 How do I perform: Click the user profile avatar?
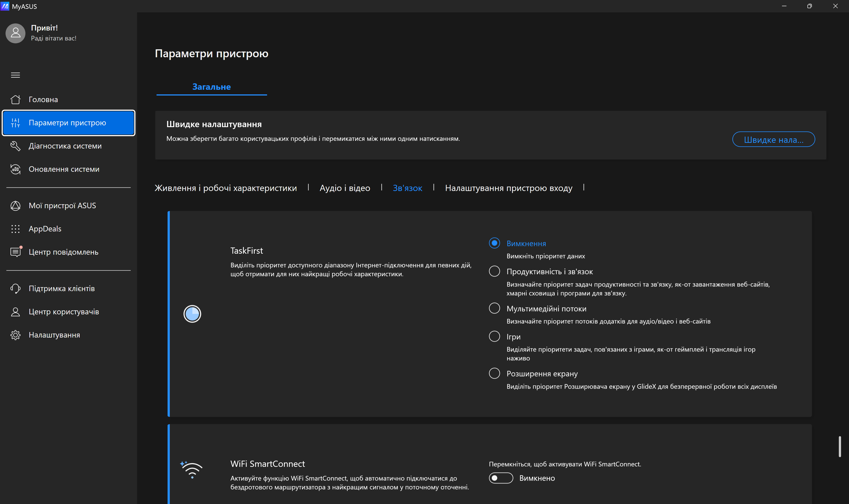(x=16, y=33)
